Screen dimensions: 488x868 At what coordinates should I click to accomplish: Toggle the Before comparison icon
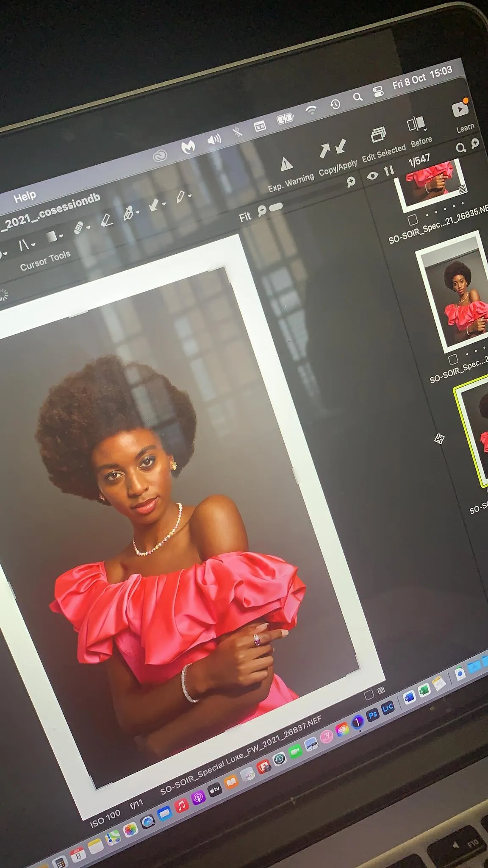415,124
